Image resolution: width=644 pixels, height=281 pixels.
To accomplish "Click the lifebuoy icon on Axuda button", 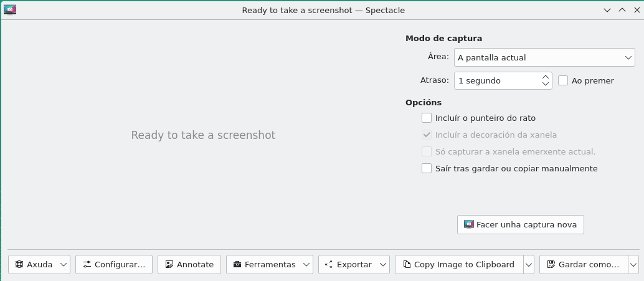I will (19, 265).
